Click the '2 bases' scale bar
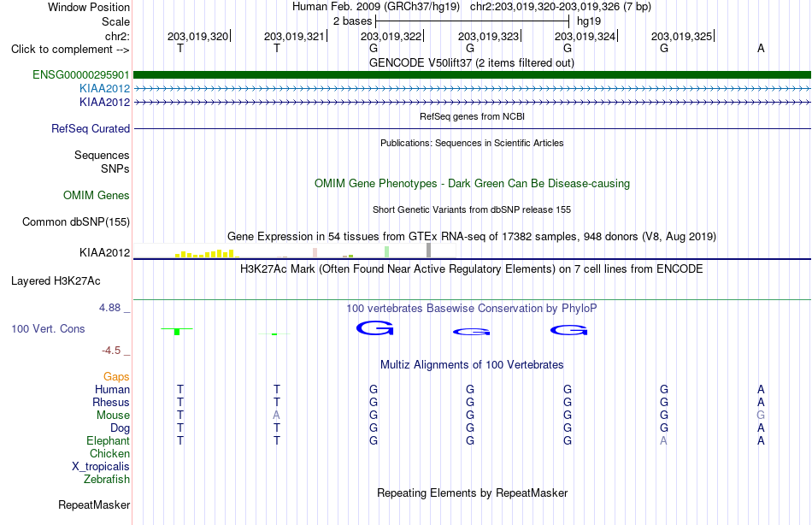Image resolution: width=812 pixels, height=525 pixels. pos(473,21)
